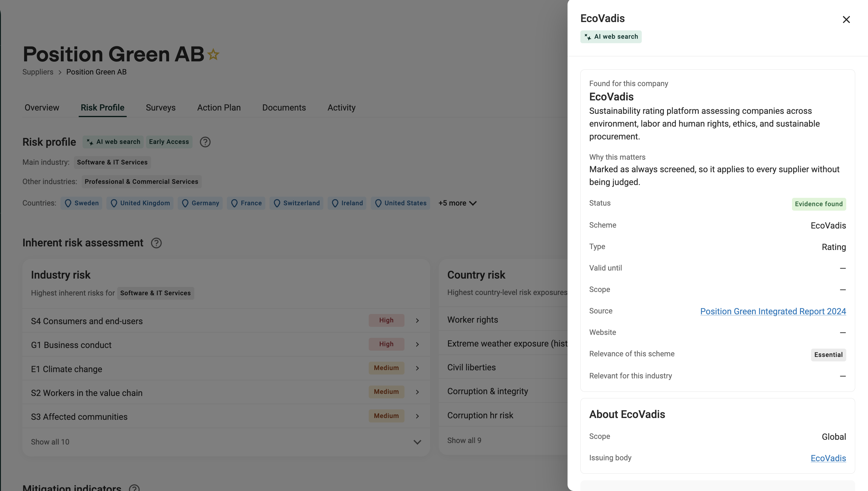Expand Show all 10 industry risks
868x491 pixels.
(x=226, y=442)
